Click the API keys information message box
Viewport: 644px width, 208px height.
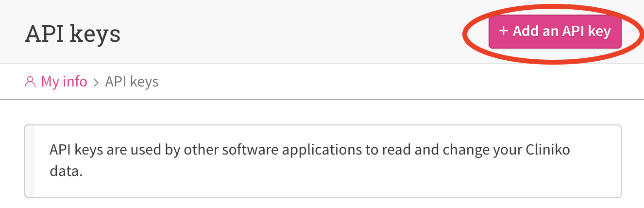pyautogui.click(x=323, y=161)
